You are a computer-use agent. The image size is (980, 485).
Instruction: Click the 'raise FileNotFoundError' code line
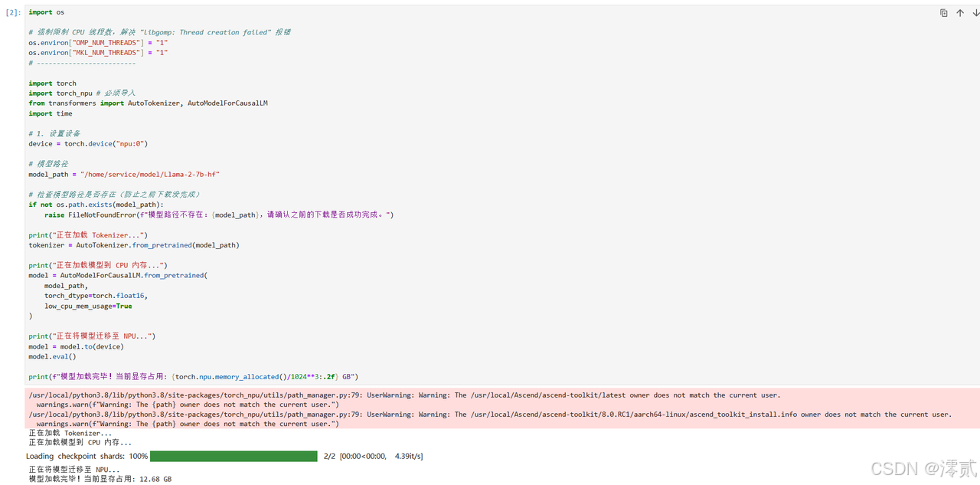point(219,215)
